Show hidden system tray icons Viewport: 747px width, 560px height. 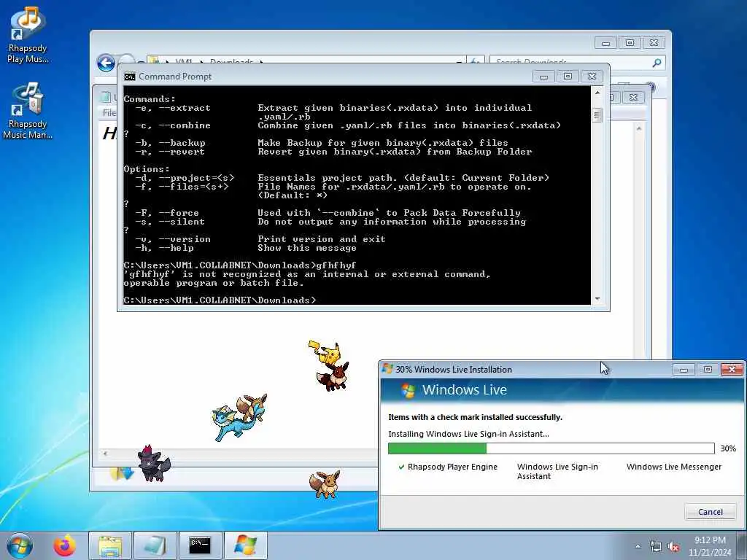point(638,546)
